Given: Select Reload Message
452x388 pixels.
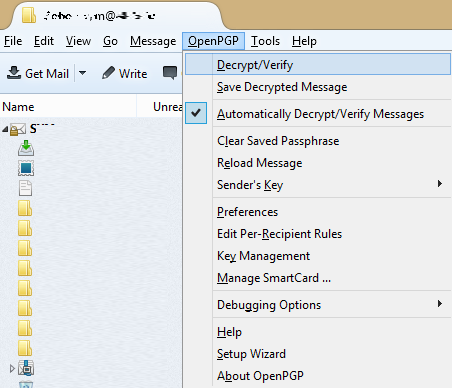Looking at the screenshot, I should (x=318, y=163).
